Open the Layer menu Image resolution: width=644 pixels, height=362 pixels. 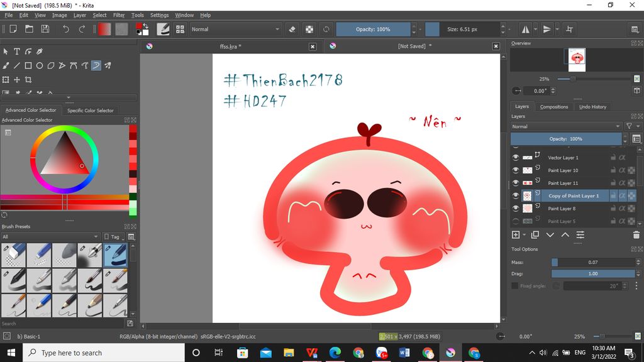(80, 15)
